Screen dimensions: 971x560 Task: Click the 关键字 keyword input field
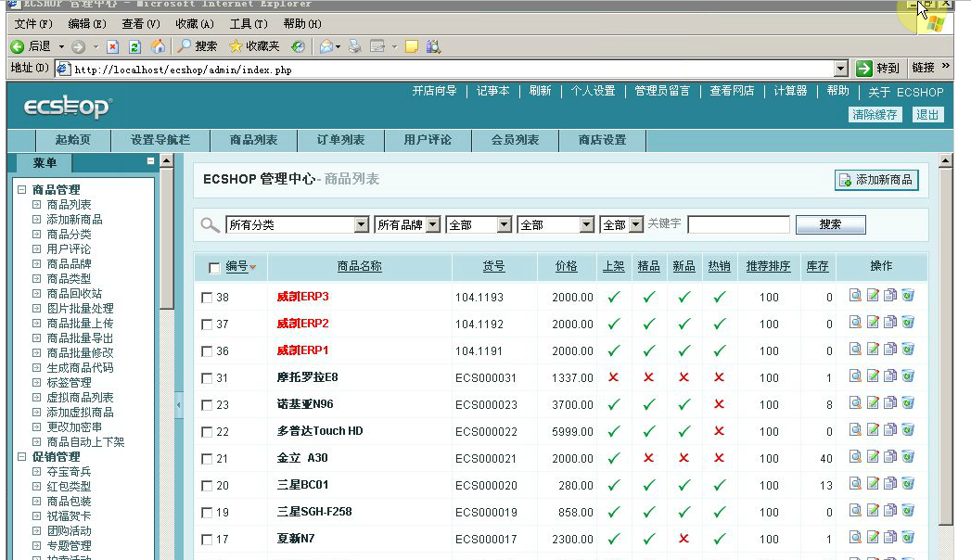pyautogui.click(x=739, y=224)
